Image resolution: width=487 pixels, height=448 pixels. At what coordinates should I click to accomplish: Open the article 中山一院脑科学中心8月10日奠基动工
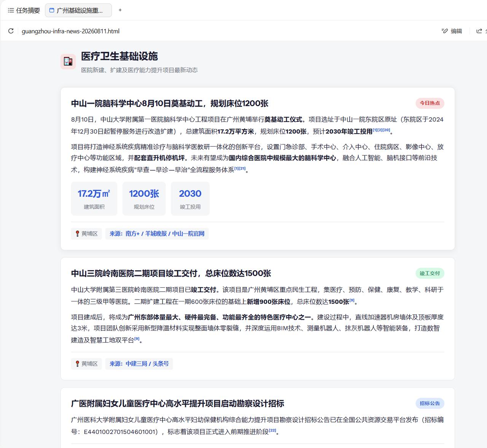170,103
